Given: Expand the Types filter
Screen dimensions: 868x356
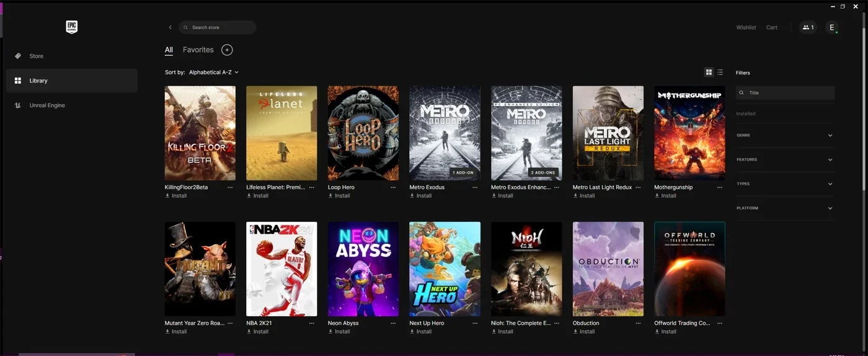Looking at the screenshot, I should 785,184.
